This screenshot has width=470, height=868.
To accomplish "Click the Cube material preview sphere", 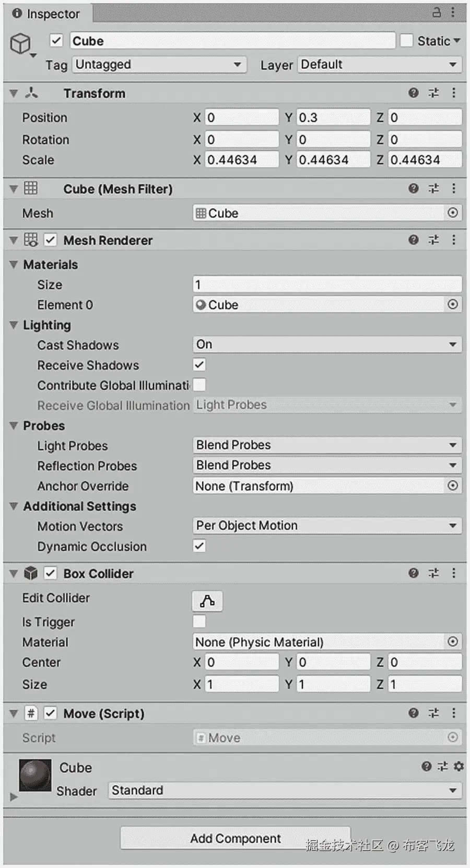I will point(35,776).
